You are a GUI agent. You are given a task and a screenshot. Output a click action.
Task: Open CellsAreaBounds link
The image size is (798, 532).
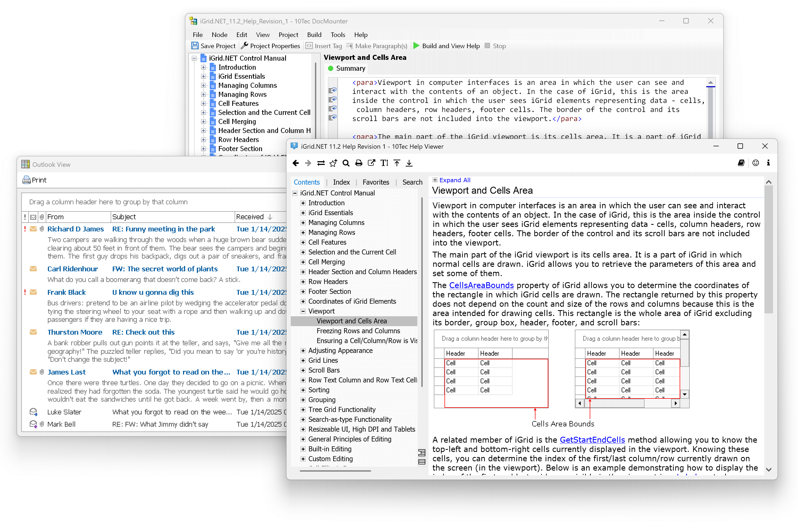pyautogui.click(x=481, y=285)
